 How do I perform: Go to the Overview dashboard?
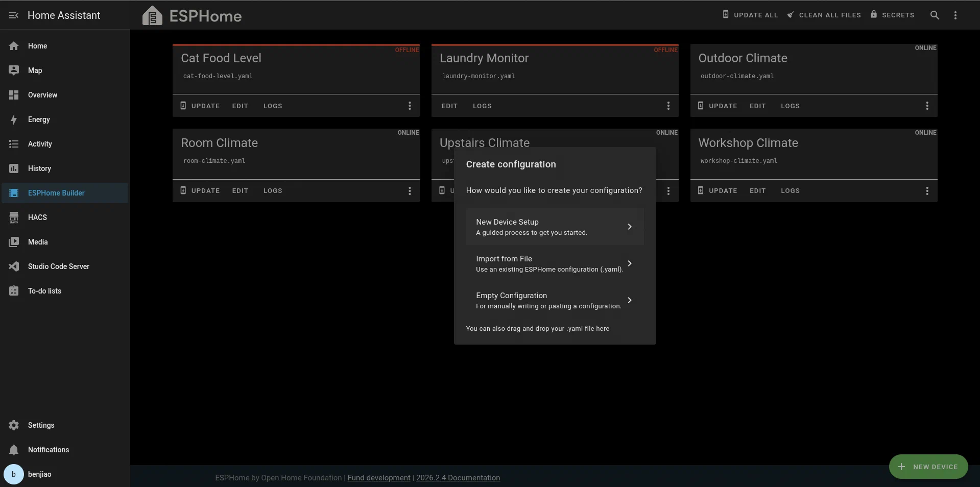(65, 95)
